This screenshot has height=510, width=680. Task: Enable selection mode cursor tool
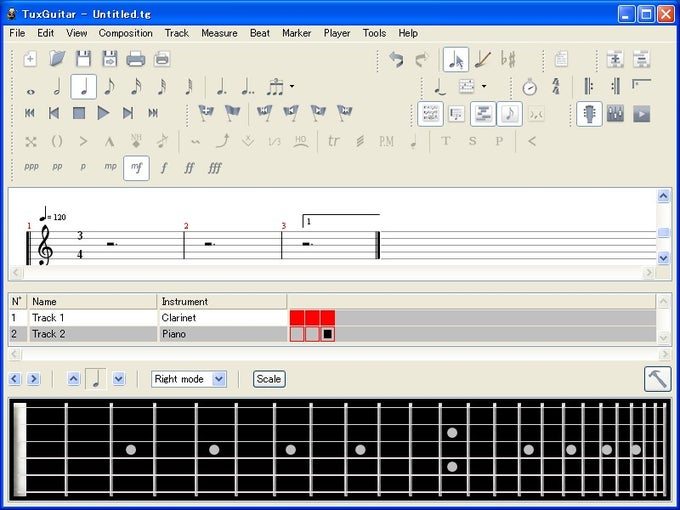click(x=456, y=59)
